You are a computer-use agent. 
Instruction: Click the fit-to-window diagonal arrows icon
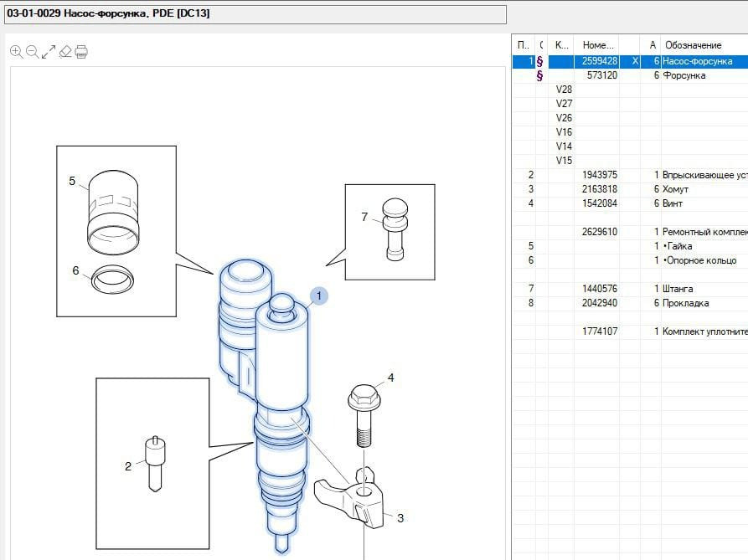pos(49,52)
